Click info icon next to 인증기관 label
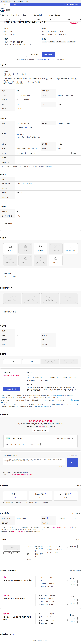 pos(48,518)
